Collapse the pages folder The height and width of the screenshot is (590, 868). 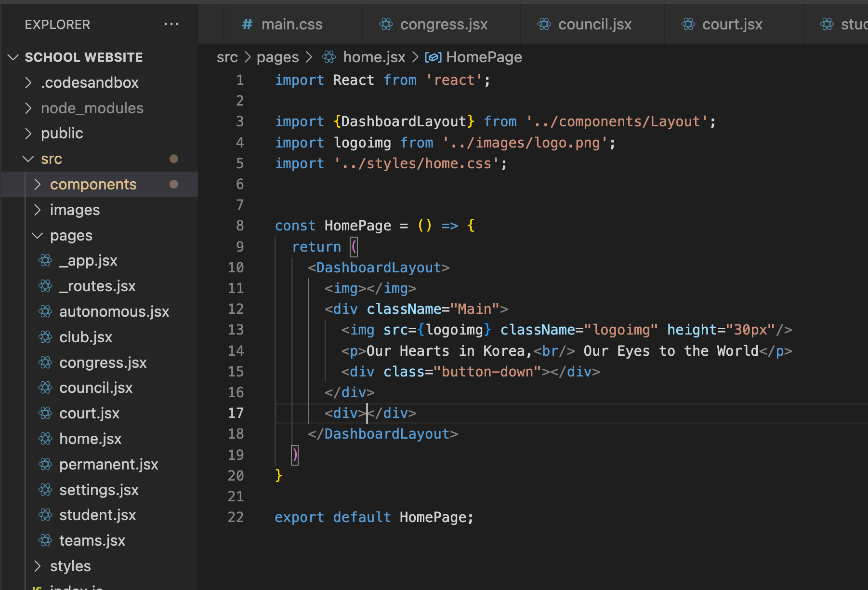pyautogui.click(x=37, y=235)
